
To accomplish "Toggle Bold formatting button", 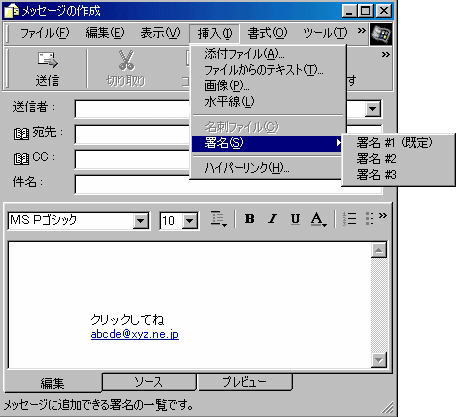I will (250, 219).
